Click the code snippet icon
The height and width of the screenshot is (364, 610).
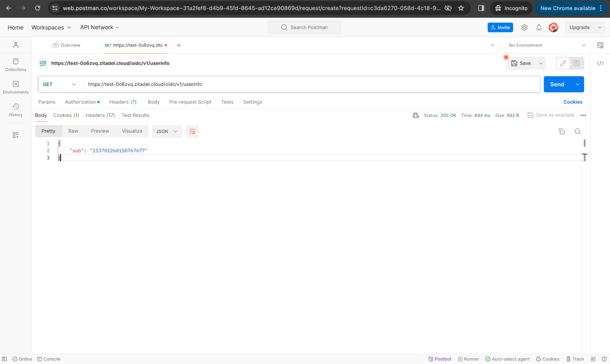601,63
